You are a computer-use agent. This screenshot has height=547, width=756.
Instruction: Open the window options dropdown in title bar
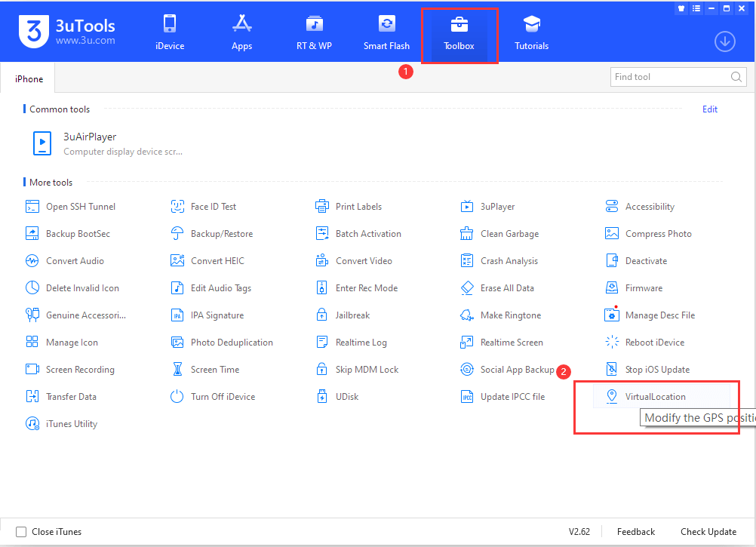(696, 8)
